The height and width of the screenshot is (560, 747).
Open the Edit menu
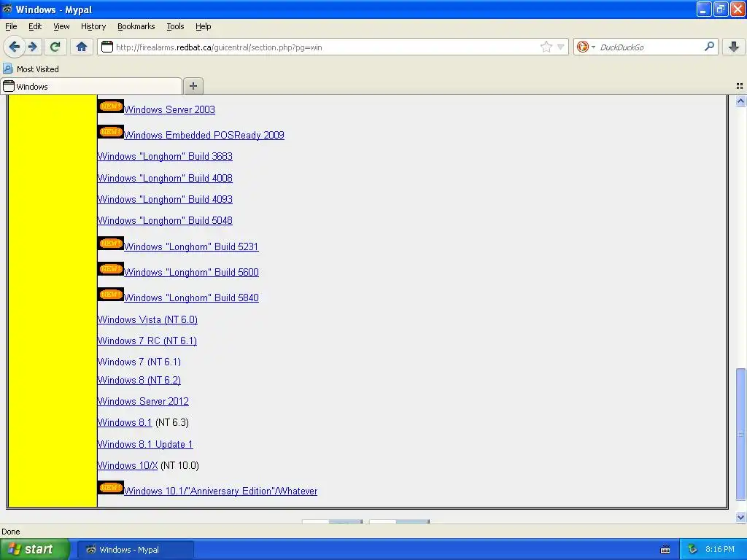click(x=35, y=26)
